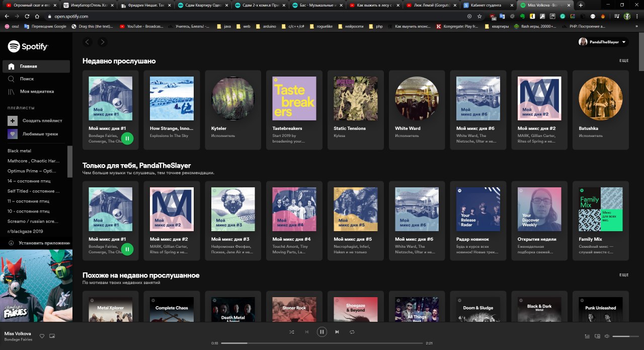The height and width of the screenshot is (350, 644).
Task: Open Мой микс дня #4 card
Action: (x=294, y=221)
